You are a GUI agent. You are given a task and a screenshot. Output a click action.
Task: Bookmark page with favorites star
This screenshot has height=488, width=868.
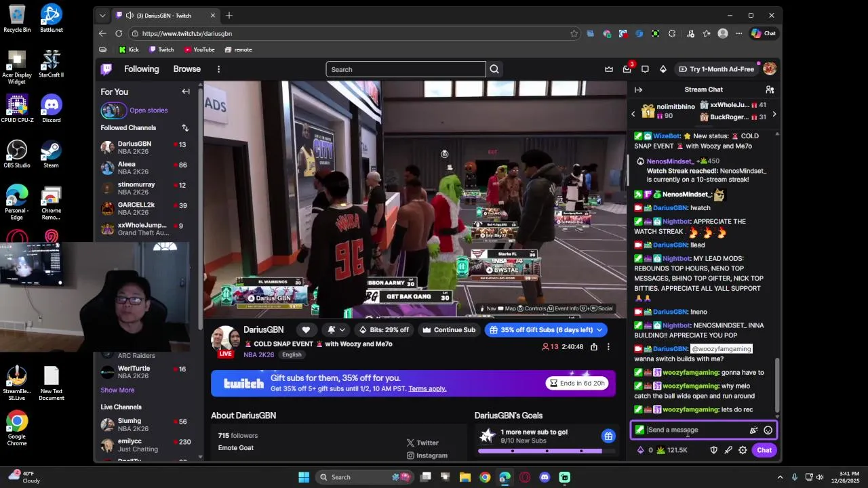tap(574, 33)
